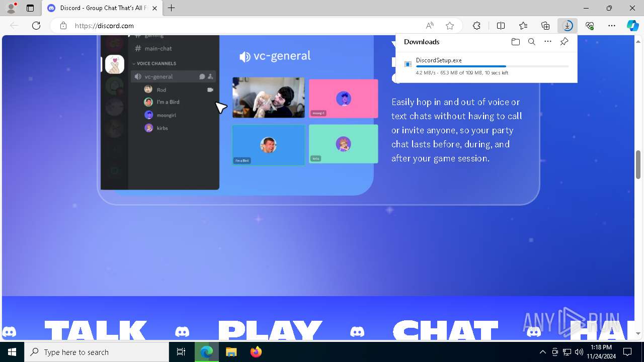The image size is (644, 362).
Task: Click Rod's video thumbnail with cat
Action: 268,98
